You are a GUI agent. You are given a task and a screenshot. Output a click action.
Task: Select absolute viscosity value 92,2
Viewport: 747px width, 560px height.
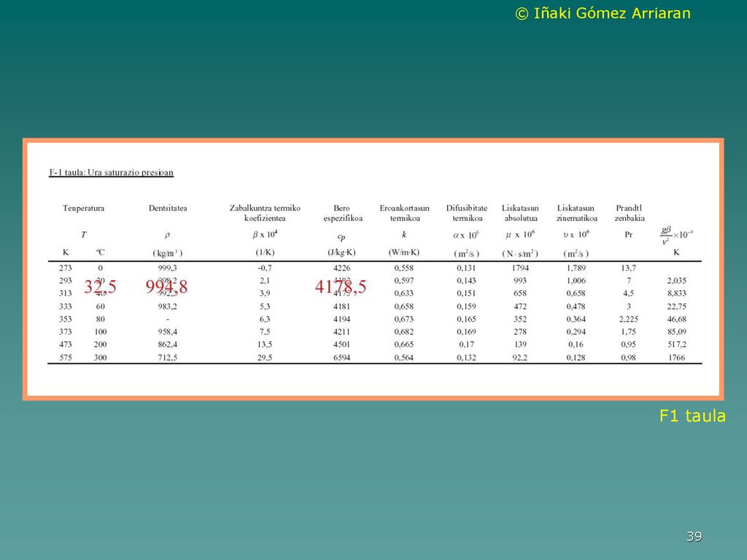(520, 357)
